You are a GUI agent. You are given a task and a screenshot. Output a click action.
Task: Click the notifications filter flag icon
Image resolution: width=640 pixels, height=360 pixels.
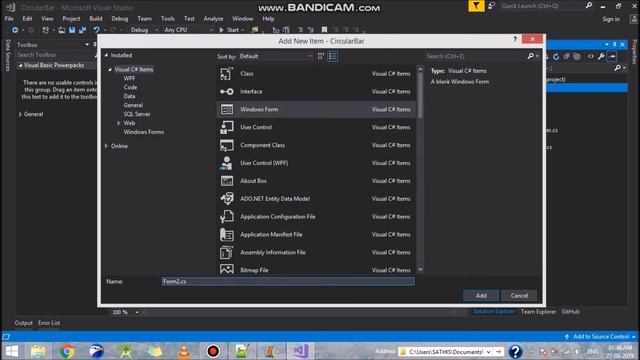476,6
